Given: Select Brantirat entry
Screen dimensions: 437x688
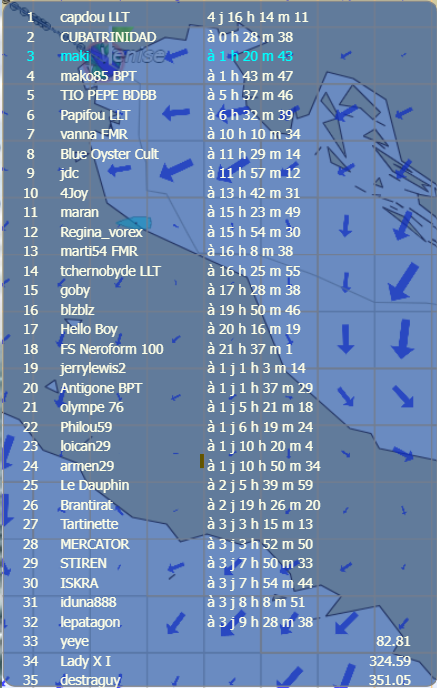Looking at the screenshot, I should [86, 505].
